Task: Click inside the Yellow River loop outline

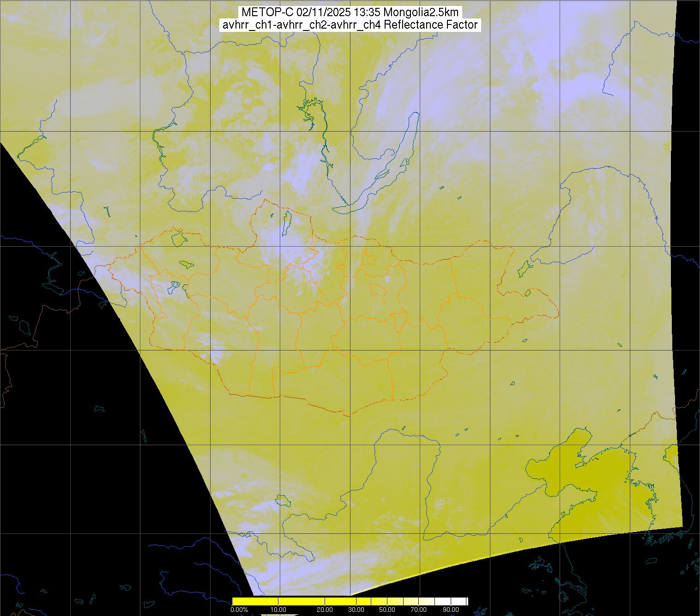Action: tap(402, 466)
